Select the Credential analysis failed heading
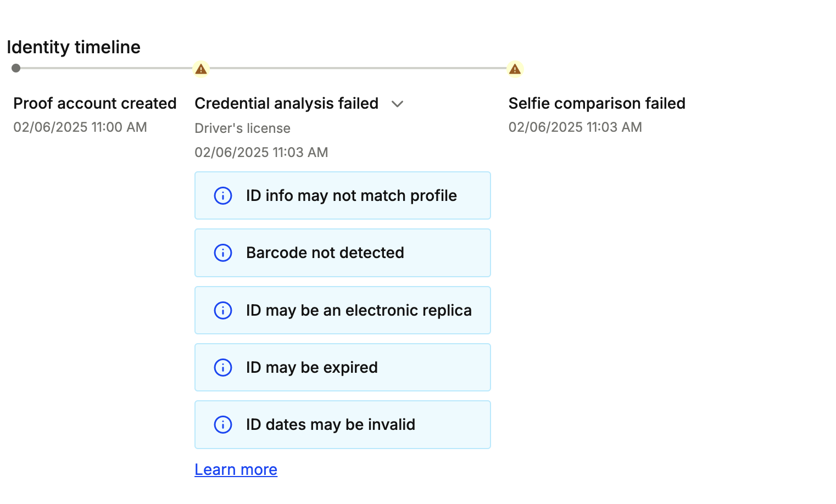This screenshot has height=504, width=836. pos(286,103)
